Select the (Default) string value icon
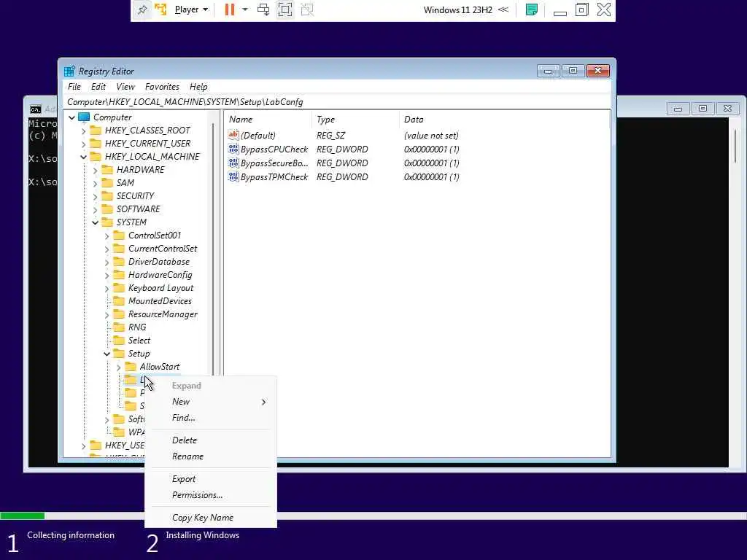 click(233, 135)
